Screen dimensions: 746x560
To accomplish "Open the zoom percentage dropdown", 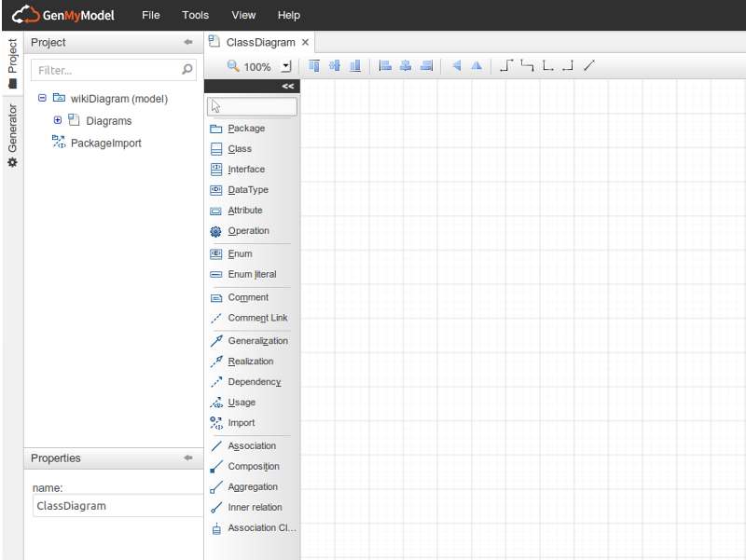I will pyautogui.click(x=285, y=66).
